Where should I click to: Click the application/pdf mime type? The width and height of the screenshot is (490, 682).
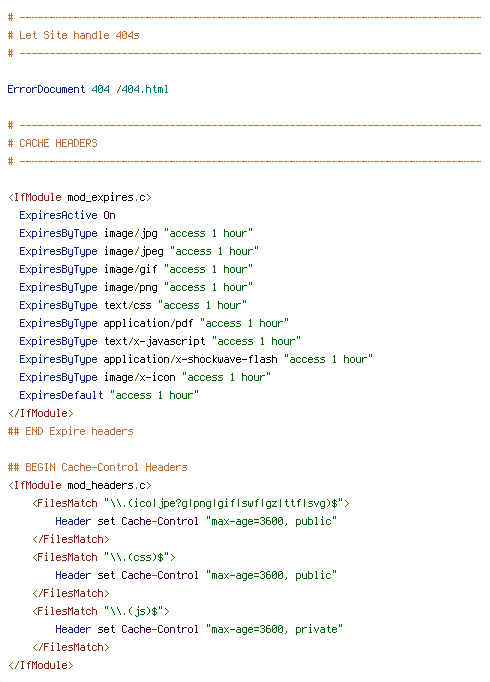pos(148,324)
